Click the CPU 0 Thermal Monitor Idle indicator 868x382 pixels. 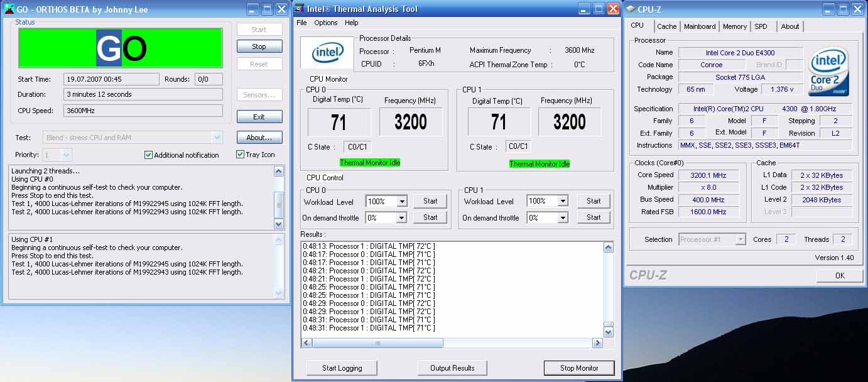[370, 163]
